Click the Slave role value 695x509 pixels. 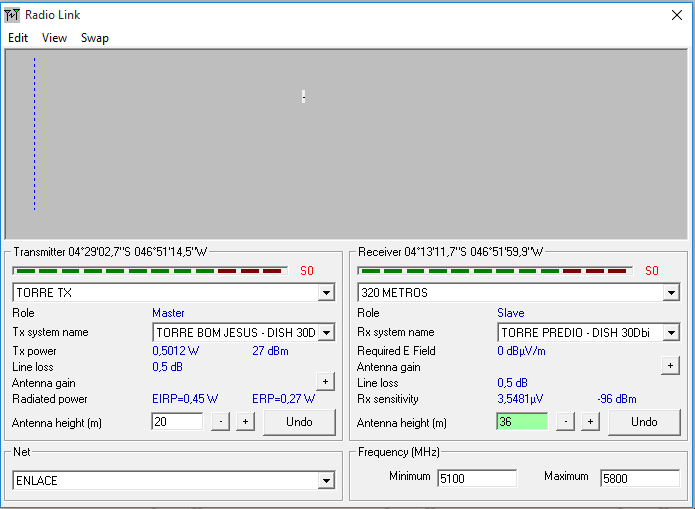coord(511,313)
